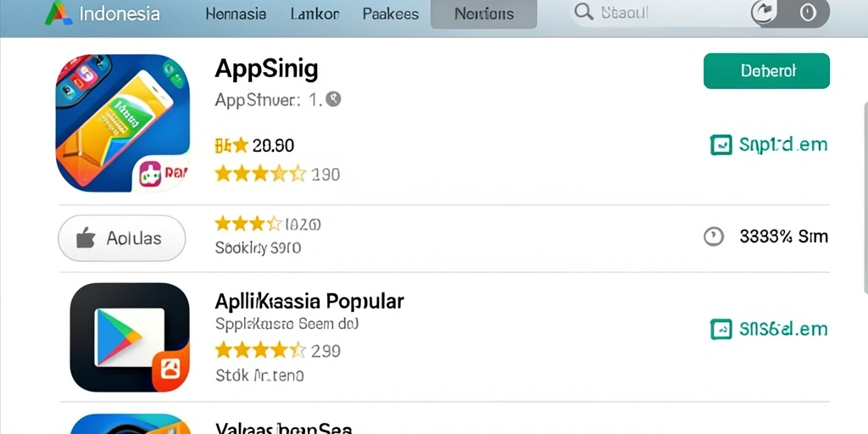Viewport: 868px width, 434px height.
Task: Click the magnifier icon in search field
Action: 583,12
